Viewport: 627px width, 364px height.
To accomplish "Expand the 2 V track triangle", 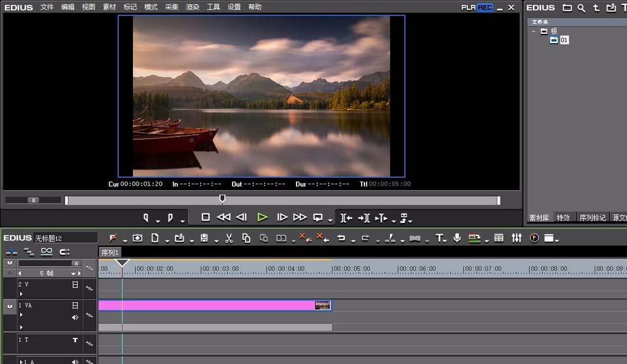I will (21, 294).
